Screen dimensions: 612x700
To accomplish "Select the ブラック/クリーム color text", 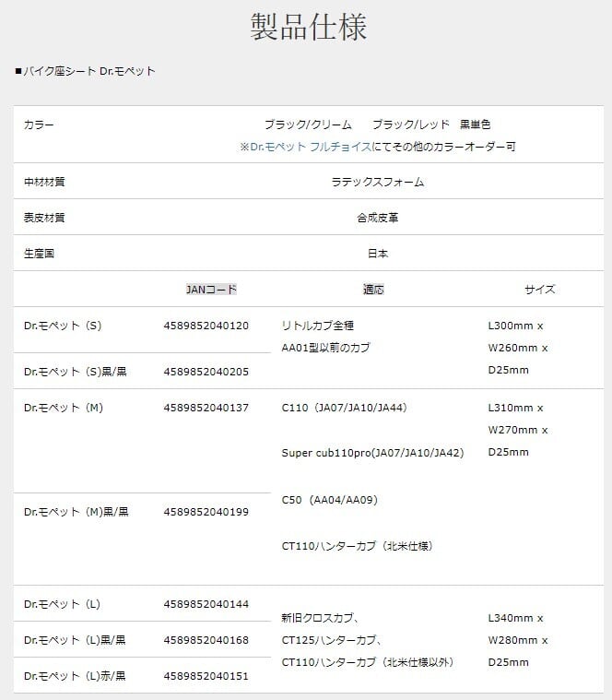I will (308, 125).
